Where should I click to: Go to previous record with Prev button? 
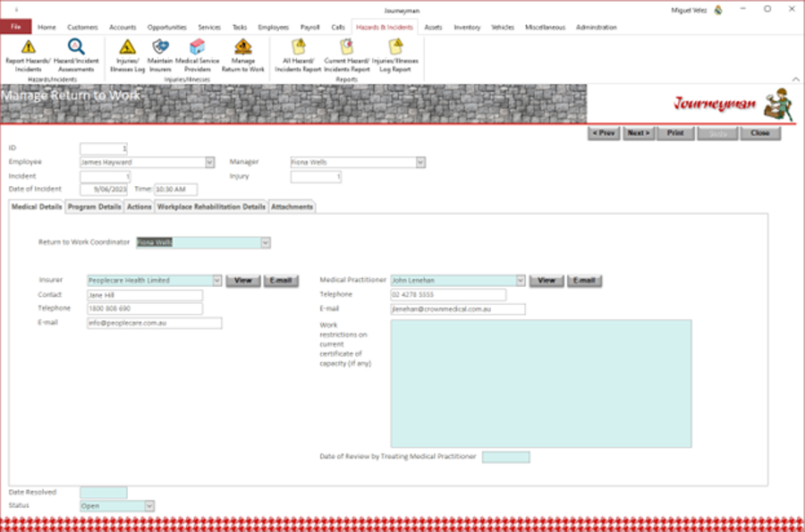click(604, 133)
